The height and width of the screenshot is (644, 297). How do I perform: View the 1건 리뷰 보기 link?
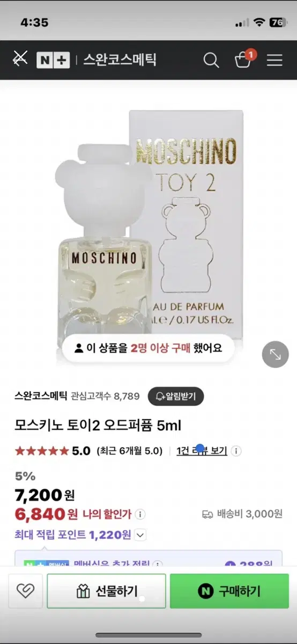click(202, 451)
